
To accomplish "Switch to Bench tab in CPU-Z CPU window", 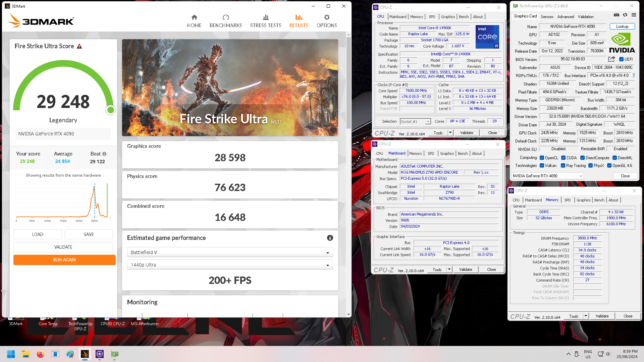I will coord(464,17).
